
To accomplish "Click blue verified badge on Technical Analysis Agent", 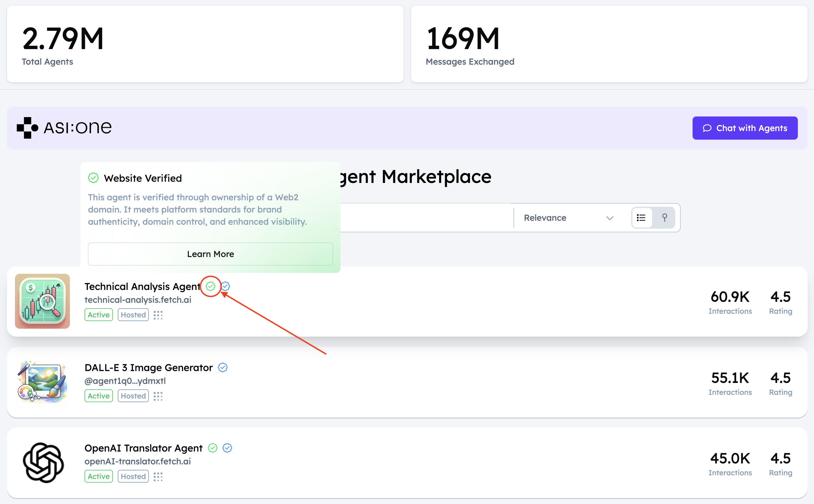I will [x=226, y=286].
